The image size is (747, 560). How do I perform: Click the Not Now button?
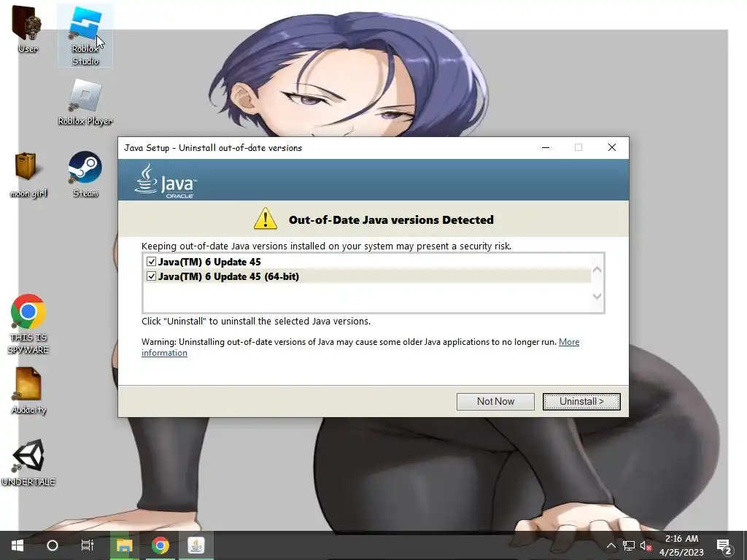click(x=495, y=402)
